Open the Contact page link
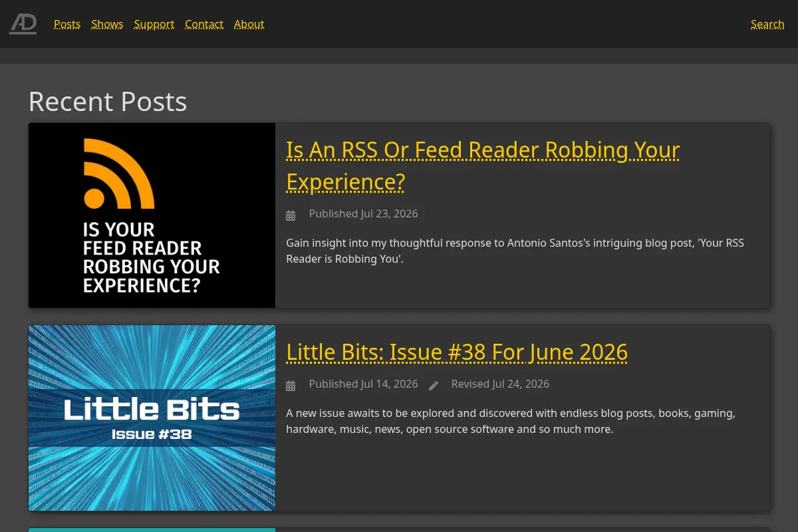Image resolution: width=798 pixels, height=532 pixels. tap(204, 24)
